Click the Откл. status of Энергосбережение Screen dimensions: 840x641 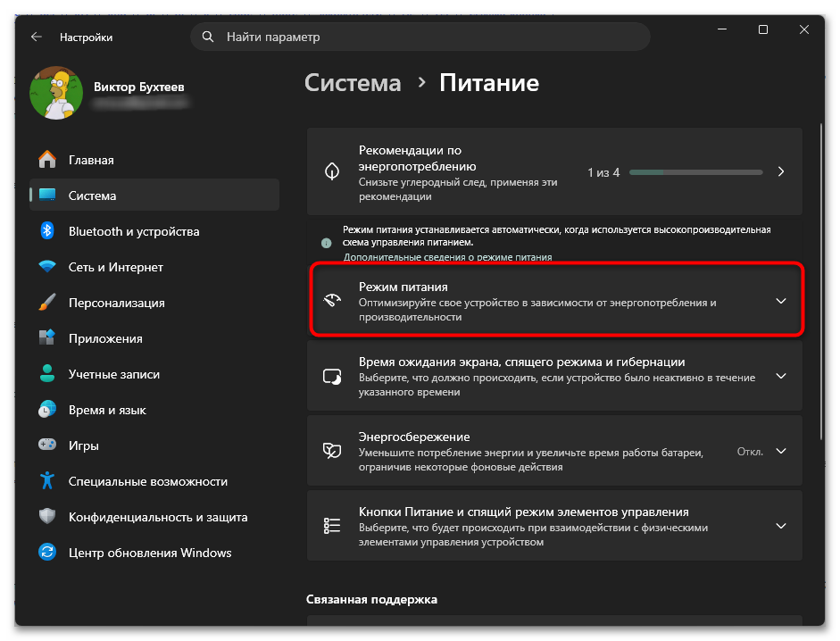(750, 451)
